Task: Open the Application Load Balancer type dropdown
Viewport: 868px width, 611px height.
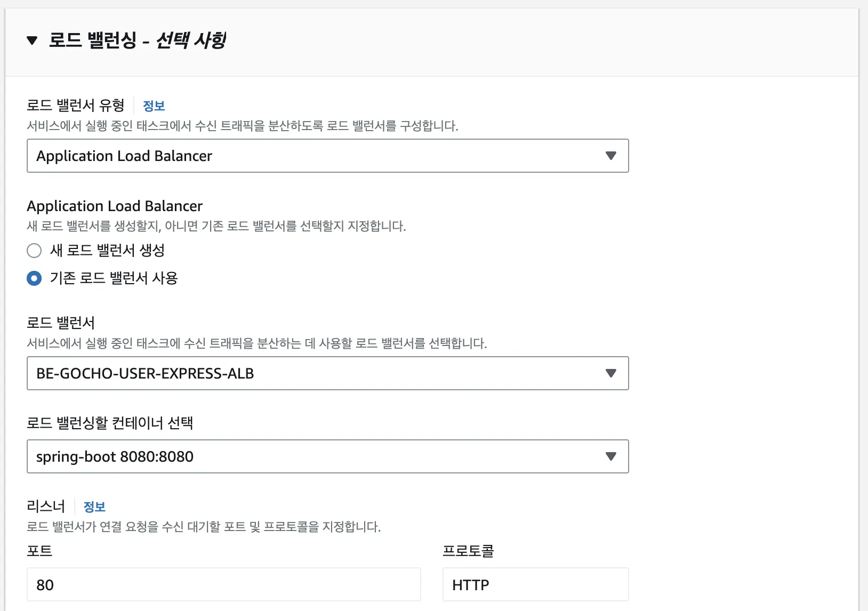Action: (320, 156)
